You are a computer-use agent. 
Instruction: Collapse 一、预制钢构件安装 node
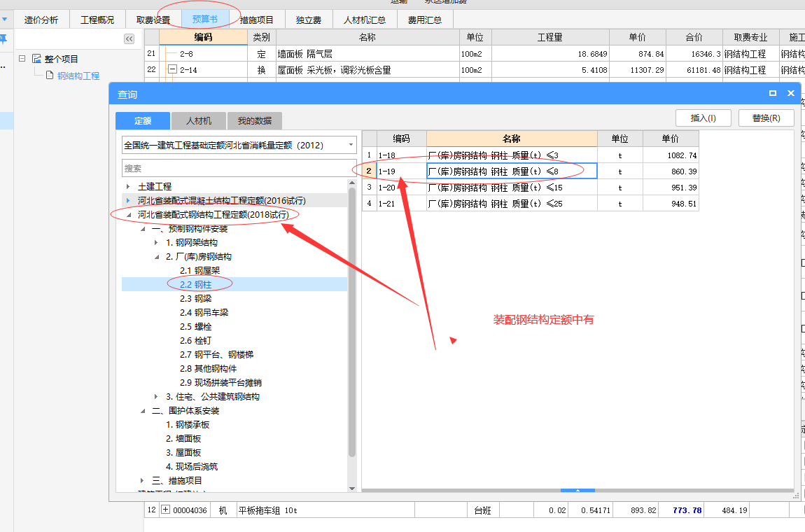[143, 228]
